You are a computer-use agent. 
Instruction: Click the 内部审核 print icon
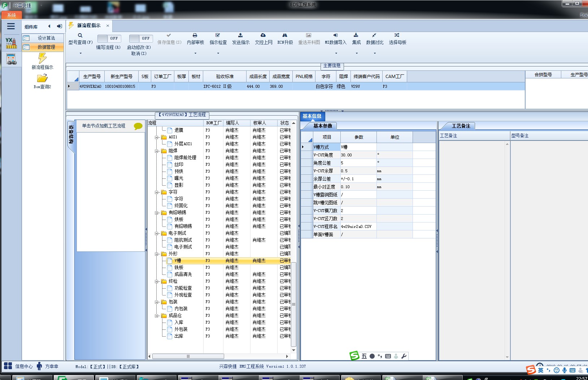195,35
